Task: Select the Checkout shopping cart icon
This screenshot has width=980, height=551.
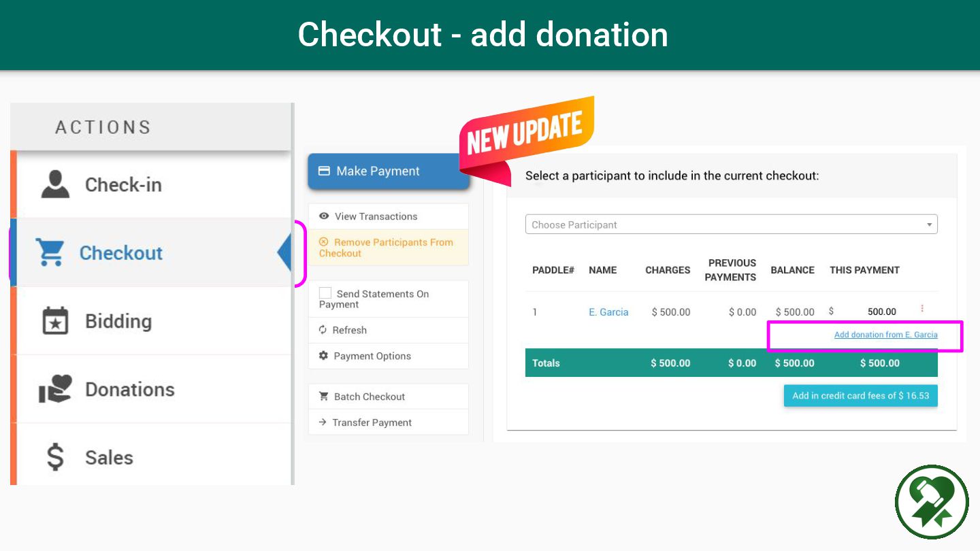Action: click(x=51, y=252)
